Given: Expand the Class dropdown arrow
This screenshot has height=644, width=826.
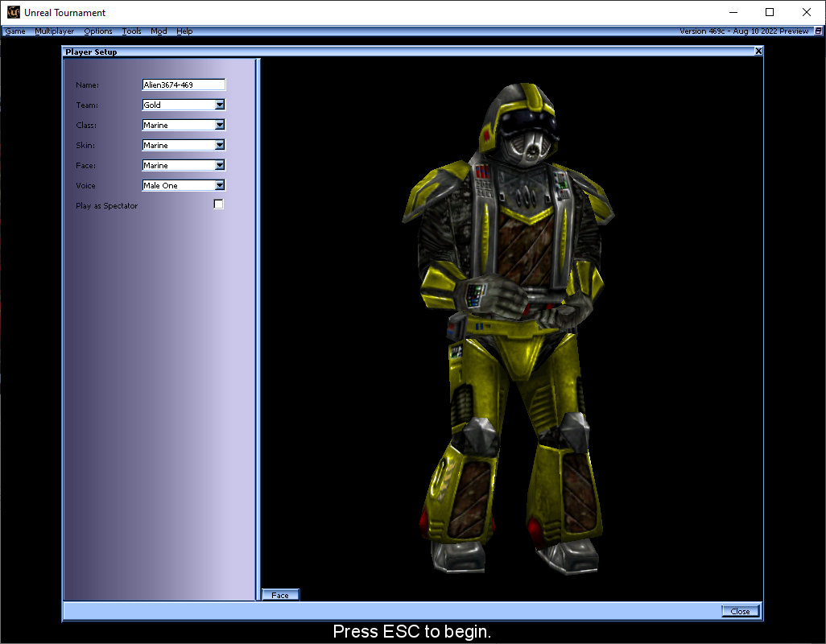Looking at the screenshot, I should pos(220,125).
